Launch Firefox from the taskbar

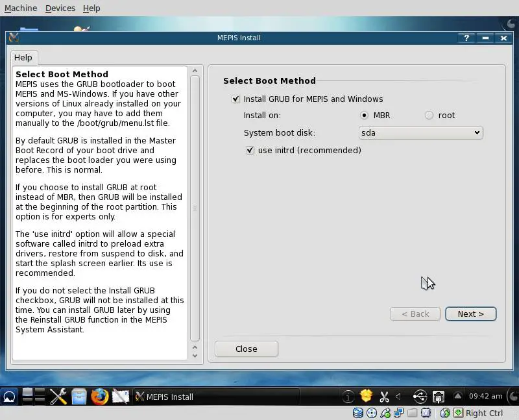point(99,397)
